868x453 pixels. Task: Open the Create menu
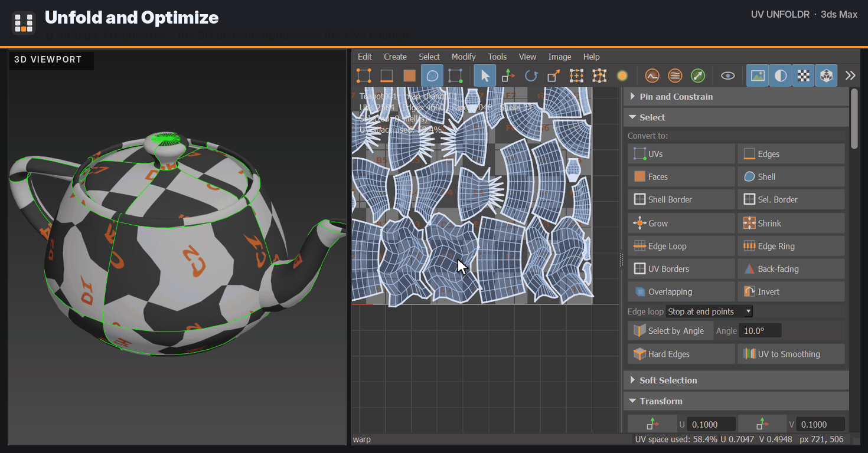point(395,57)
